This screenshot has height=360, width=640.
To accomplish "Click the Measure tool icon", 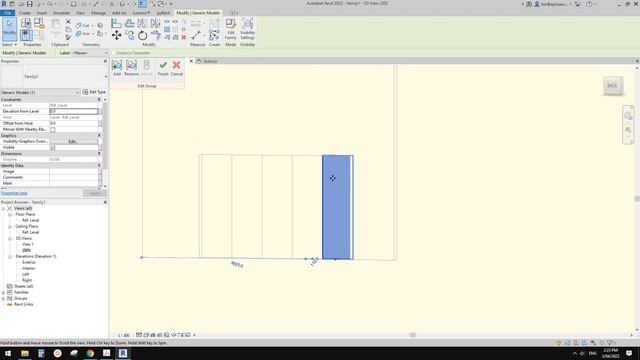I will (196, 36).
